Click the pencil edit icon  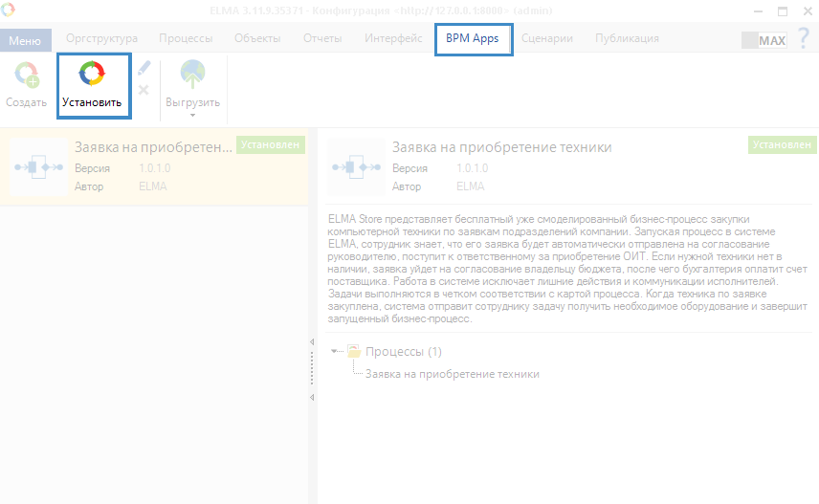[x=144, y=68]
